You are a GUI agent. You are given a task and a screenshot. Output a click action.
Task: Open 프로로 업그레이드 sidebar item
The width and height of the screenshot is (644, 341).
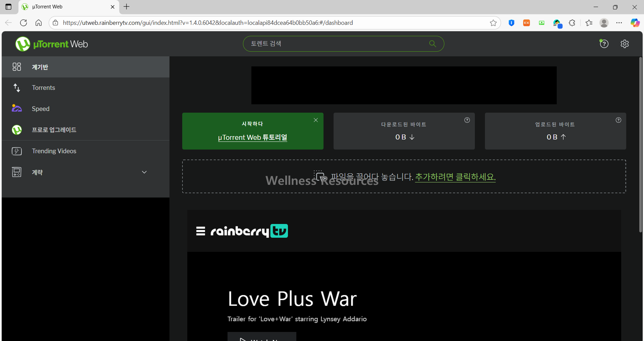click(85, 130)
